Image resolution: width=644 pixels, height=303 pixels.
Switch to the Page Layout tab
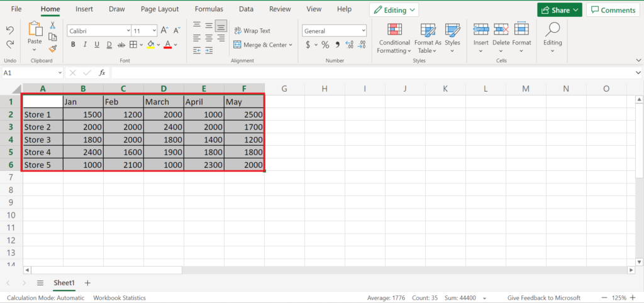(x=160, y=9)
